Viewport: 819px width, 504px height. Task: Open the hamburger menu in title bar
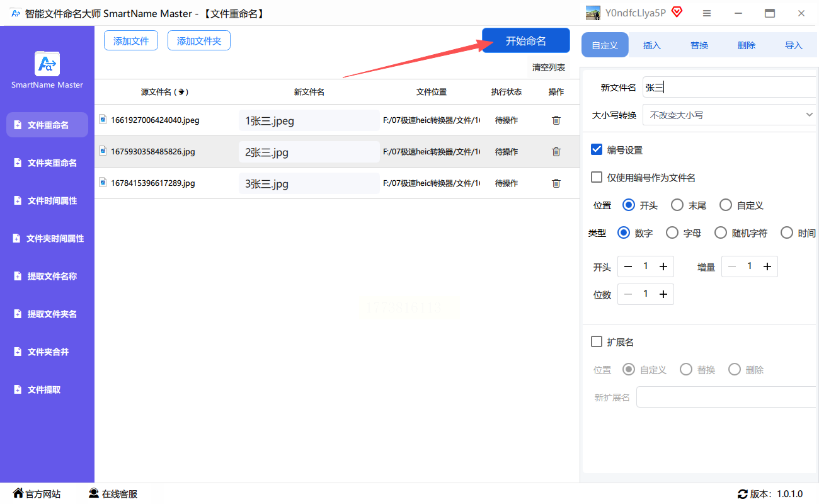click(x=707, y=13)
